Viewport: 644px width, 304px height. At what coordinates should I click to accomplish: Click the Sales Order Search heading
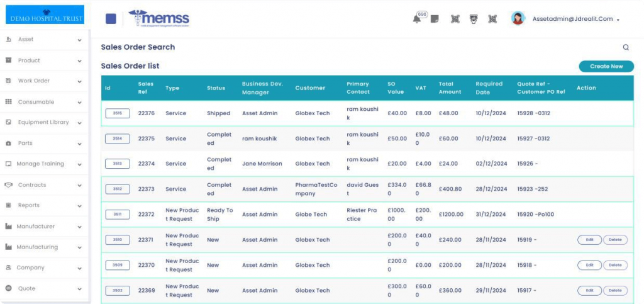(x=138, y=47)
